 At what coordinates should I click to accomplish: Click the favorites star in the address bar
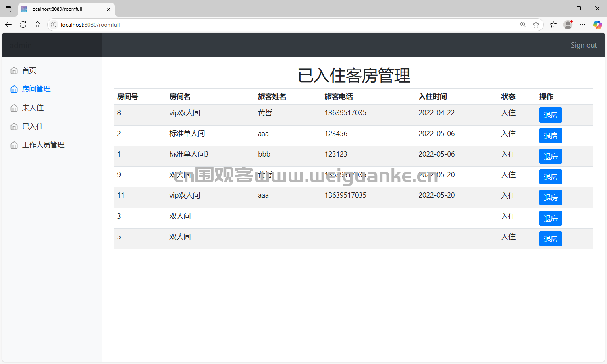pos(536,25)
